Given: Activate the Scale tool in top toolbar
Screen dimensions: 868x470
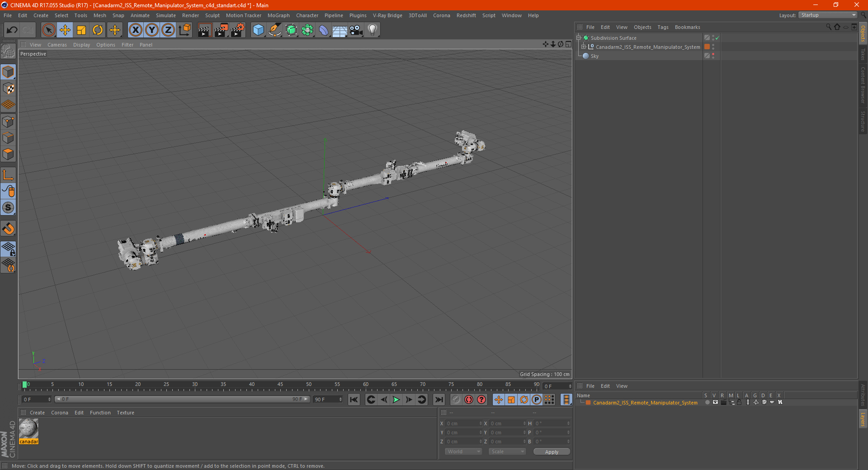Looking at the screenshot, I should [81, 30].
